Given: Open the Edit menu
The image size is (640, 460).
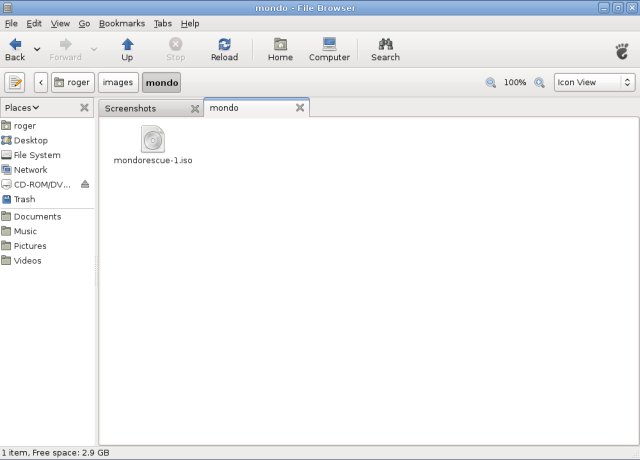Looking at the screenshot, I should pyautogui.click(x=34, y=24).
